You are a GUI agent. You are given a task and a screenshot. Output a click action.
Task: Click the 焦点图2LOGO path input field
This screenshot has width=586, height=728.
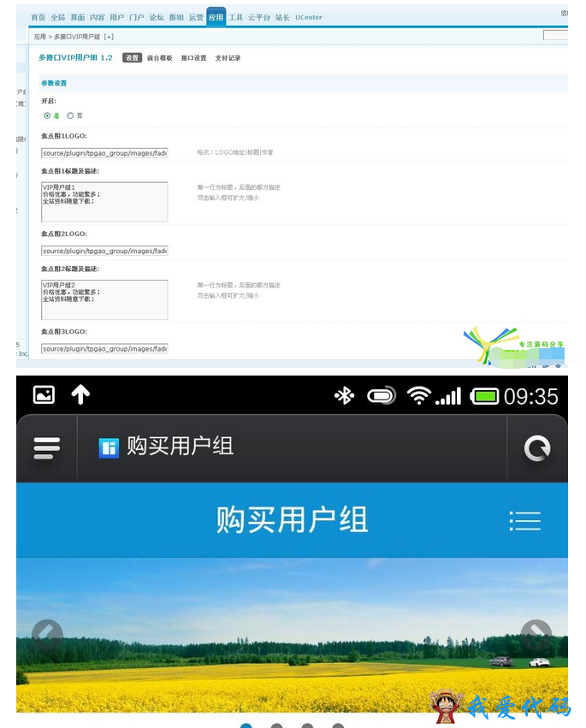click(104, 251)
